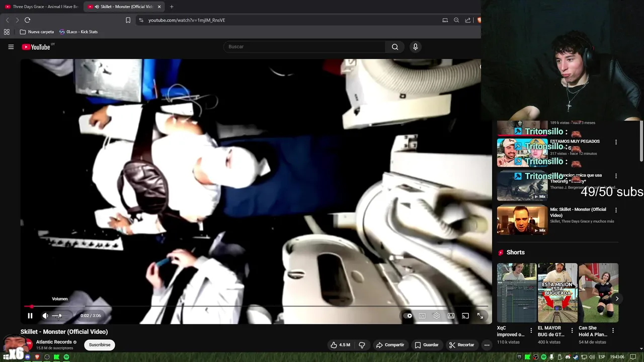
Task: Go to the YouTube home logo
Action: pos(36,47)
